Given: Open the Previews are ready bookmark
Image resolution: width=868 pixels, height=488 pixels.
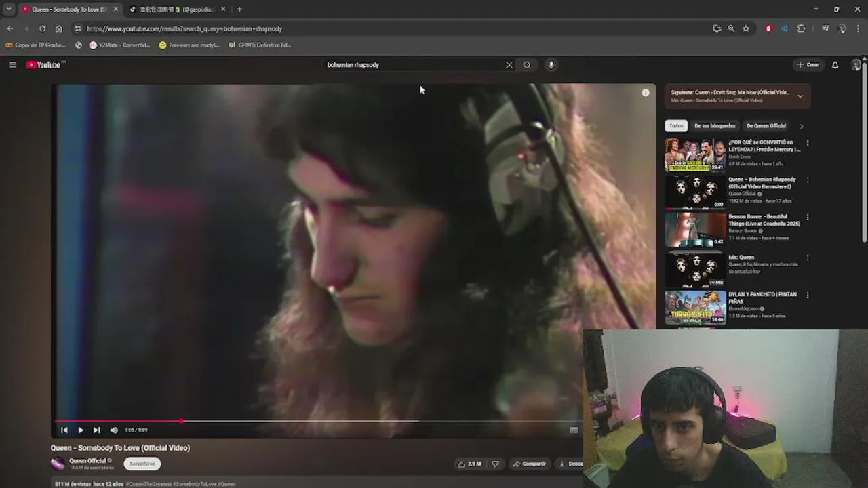Looking at the screenshot, I should click(x=189, y=45).
